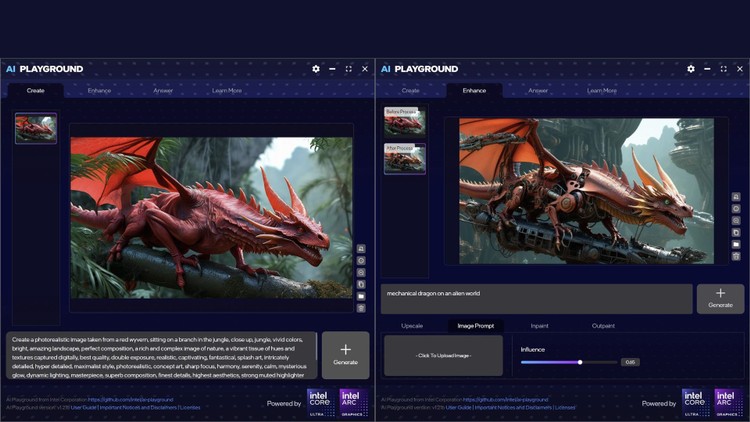Open GitHub ai-playground link in left window

pyautogui.click(x=131, y=400)
